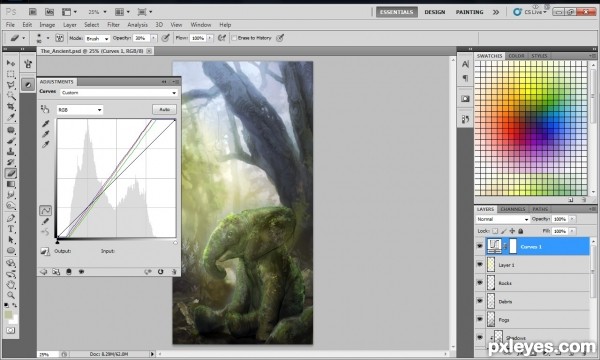Hide the Layer 1 layer
Screen dimensions: 600x360
point(480,264)
